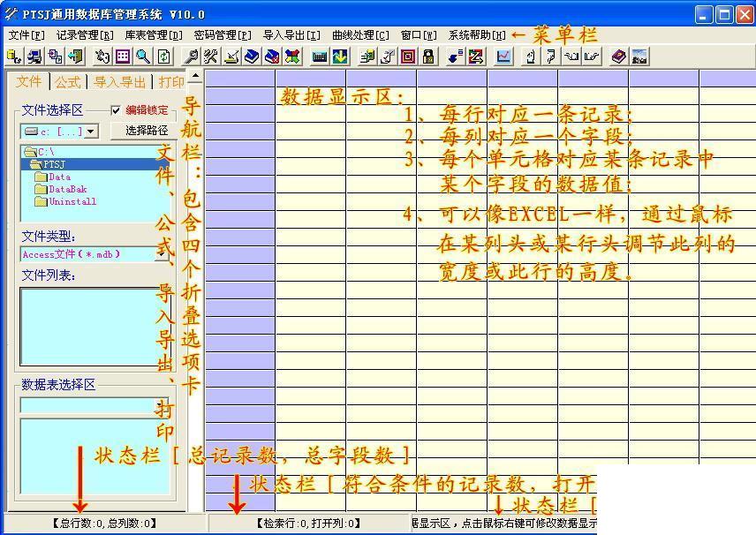The height and width of the screenshot is (535, 756).
Task: Click the hand pointing up icon
Action: point(531,57)
